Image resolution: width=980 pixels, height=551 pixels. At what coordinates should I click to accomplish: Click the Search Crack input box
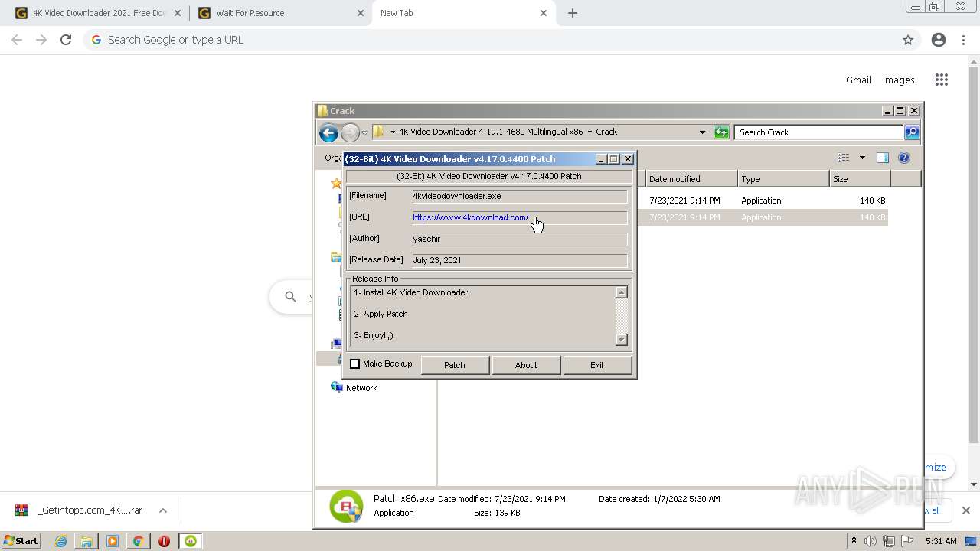(x=818, y=132)
